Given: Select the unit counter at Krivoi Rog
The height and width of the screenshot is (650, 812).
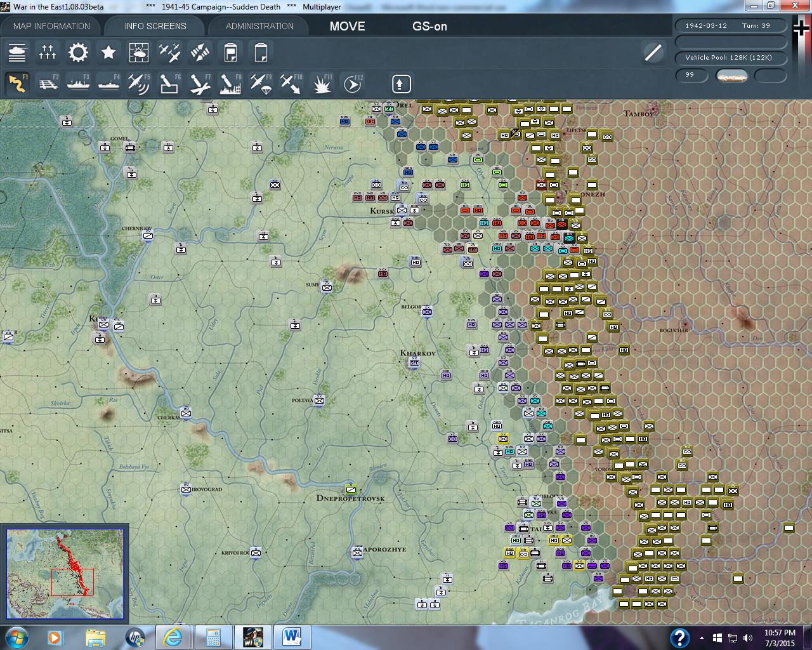Looking at the screenshot, I should pos(256,552).
